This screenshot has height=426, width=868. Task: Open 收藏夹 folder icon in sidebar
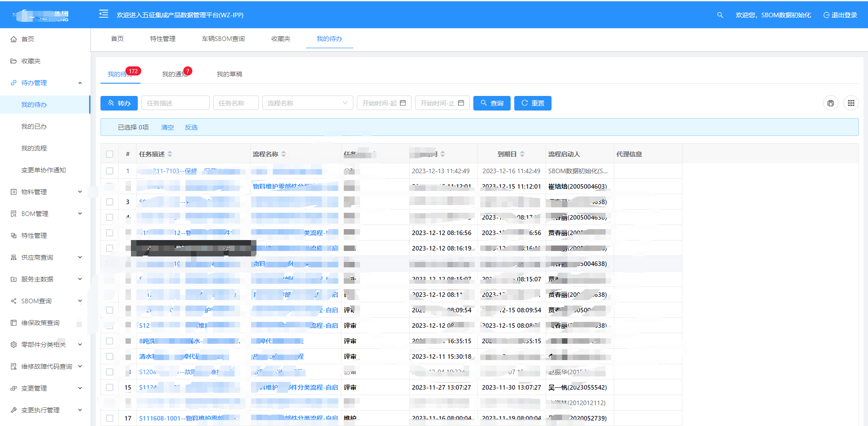coord(14,61)
